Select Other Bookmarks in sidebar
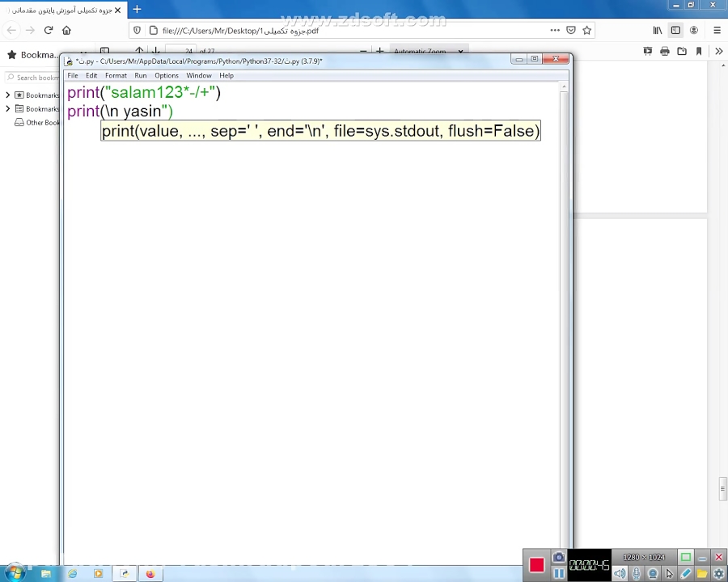Viewport: 728px width, 582px height. click(x=37, y=123)
